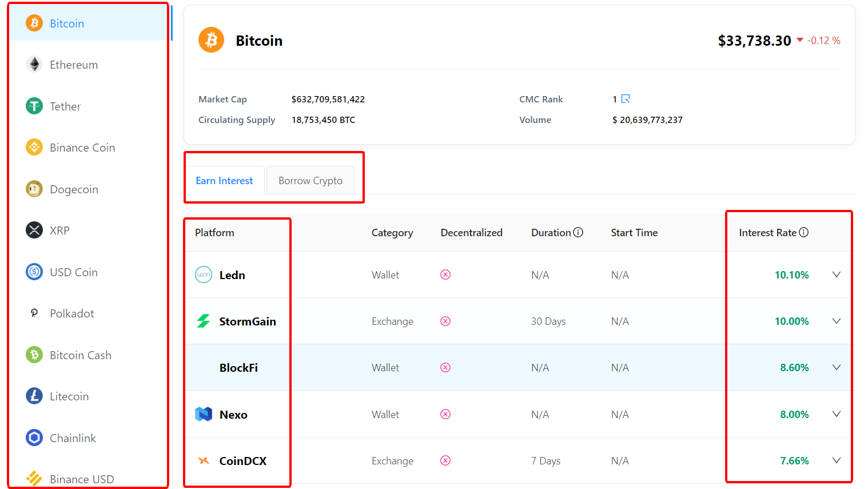Click the $632,709,581,422 market cap value
The height and width of the screenshot is (489, 868).
pyautogui.click(x=328, y=100)
